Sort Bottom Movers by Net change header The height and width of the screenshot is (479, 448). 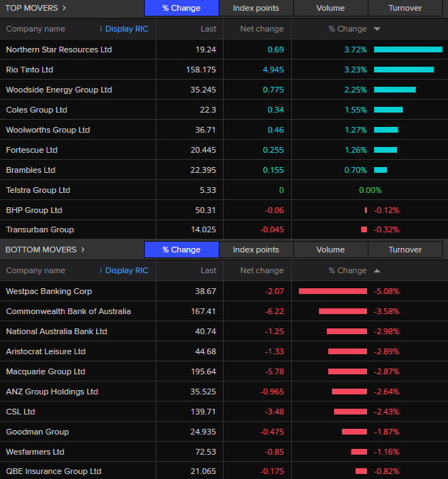click(262, 271)
